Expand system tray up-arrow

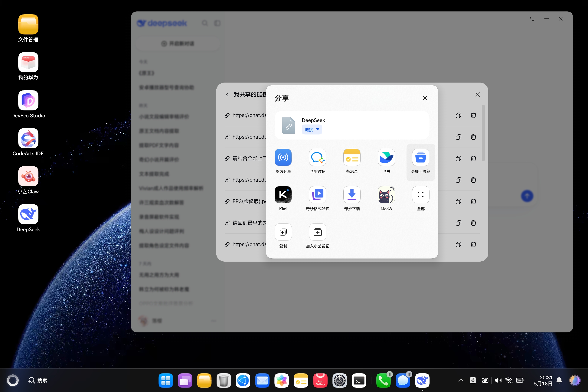460,380
